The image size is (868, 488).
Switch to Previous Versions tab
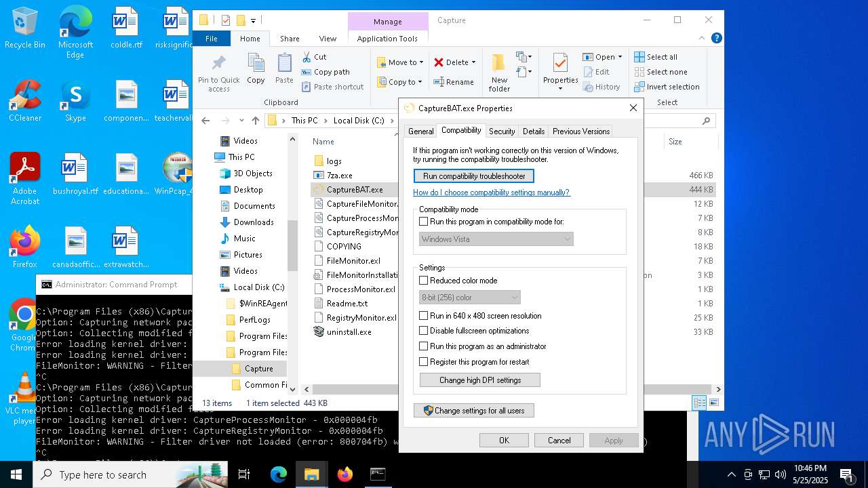(581, 131)
